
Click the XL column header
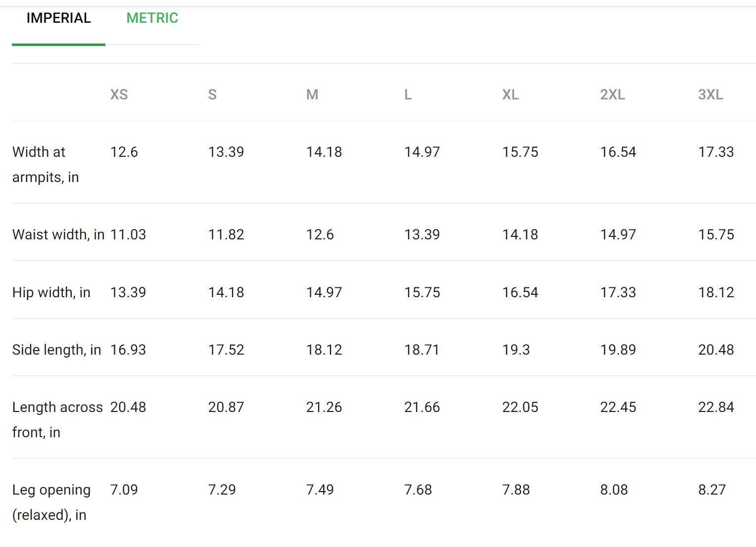coord(511,94)
